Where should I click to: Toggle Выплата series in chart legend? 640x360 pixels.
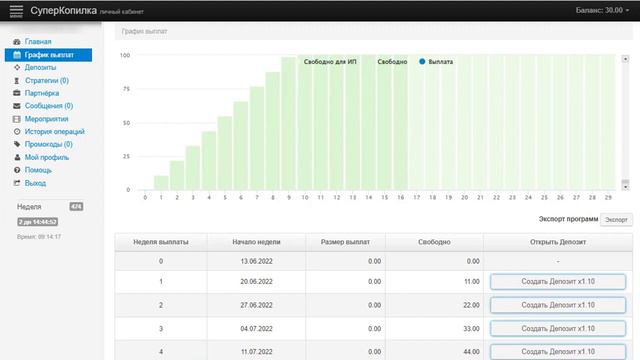tap(436, 62)
